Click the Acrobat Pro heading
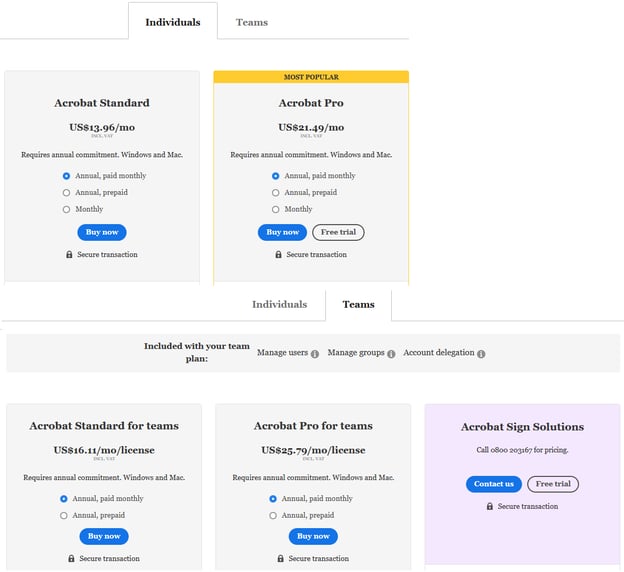The height and width of the screenshot is (572, 624). (x=311, y=103)
